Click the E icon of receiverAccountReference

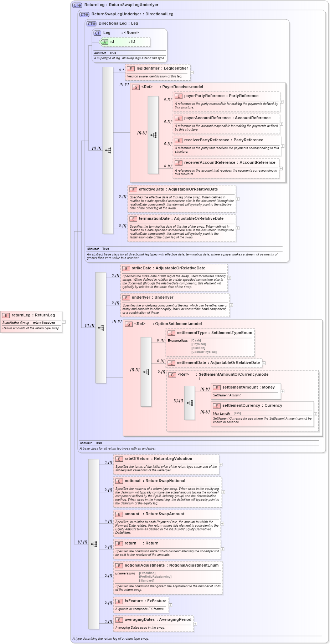coord(179,163)
